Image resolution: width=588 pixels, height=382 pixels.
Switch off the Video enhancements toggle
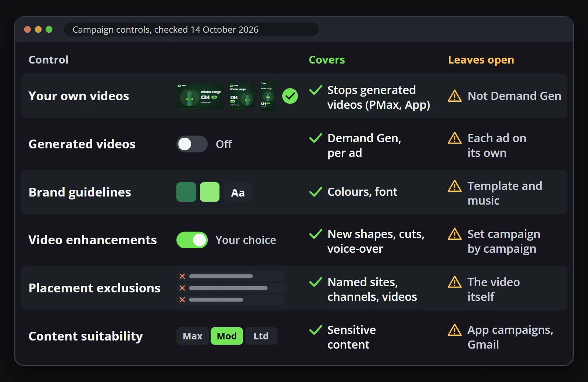pos(192,240)
